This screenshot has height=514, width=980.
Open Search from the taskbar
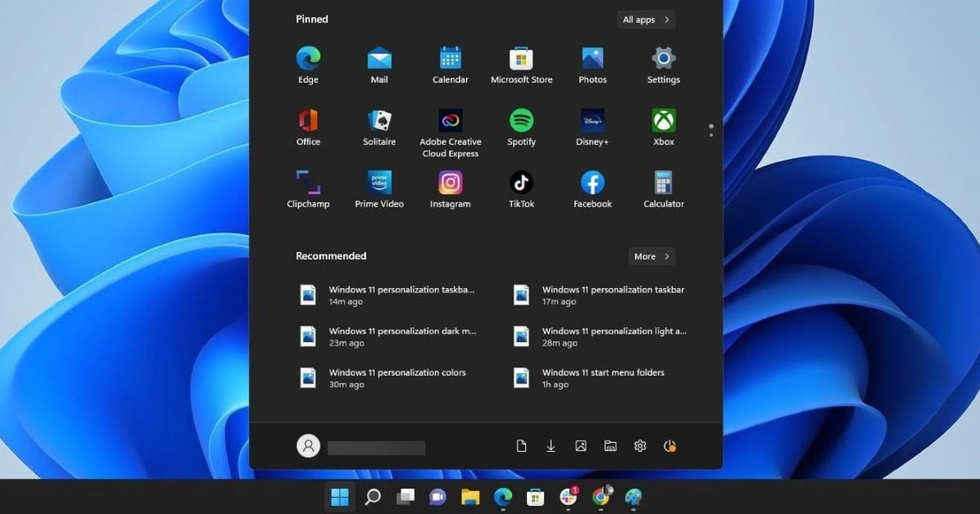coord(372,496)
